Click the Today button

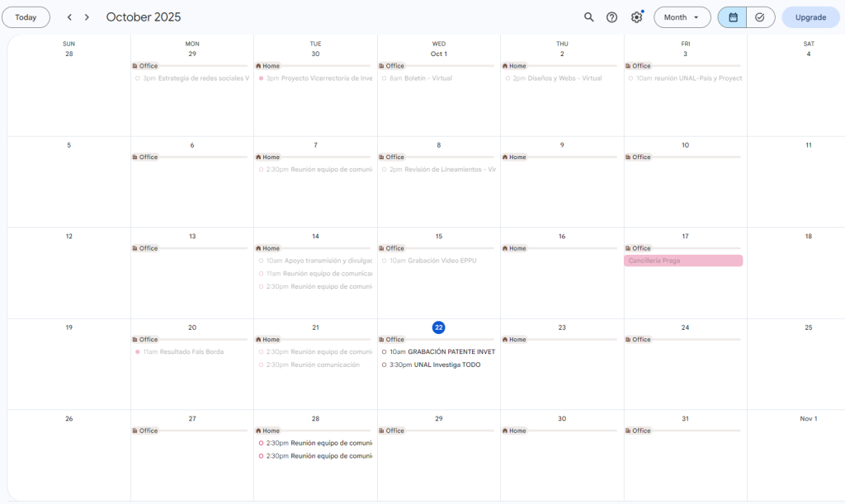tap(26, 17)
